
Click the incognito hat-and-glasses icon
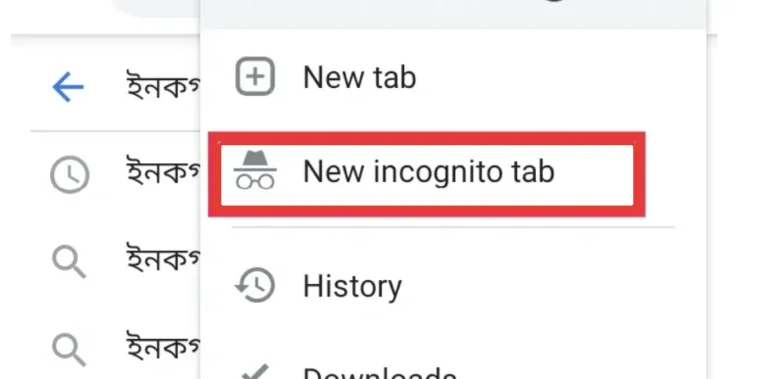tap(255, 170)
